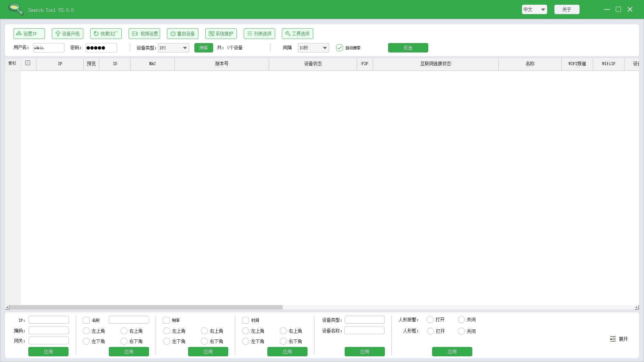Select the 设置IP (Set IP) tool
This screenshot has height=362, width=644.
click(x=29, y=34)
